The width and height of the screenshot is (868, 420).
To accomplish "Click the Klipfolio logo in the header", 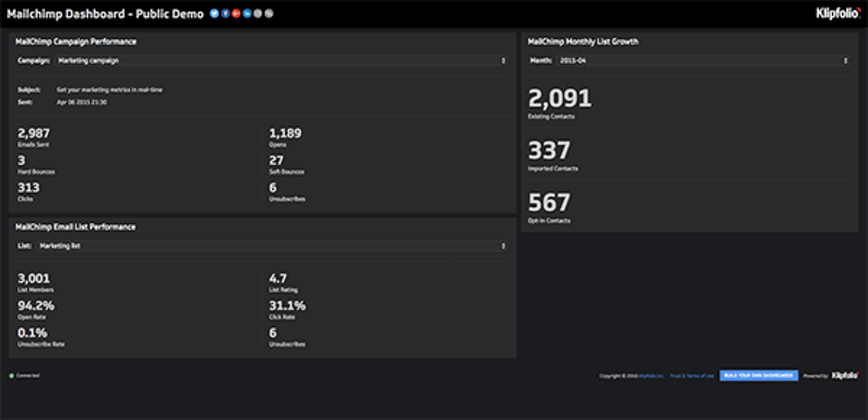I will [838, 14].
